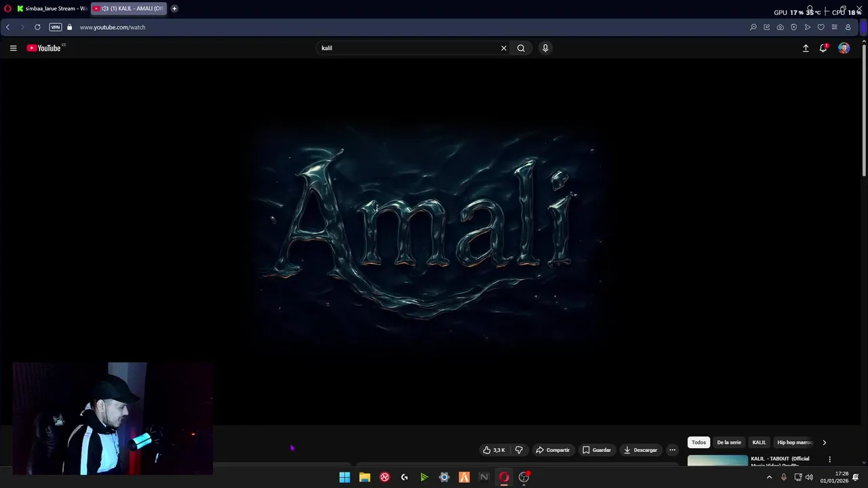Screen dimensions: 868x488
Task: Open the red circular taskbar app
Action: coord(384,477)
